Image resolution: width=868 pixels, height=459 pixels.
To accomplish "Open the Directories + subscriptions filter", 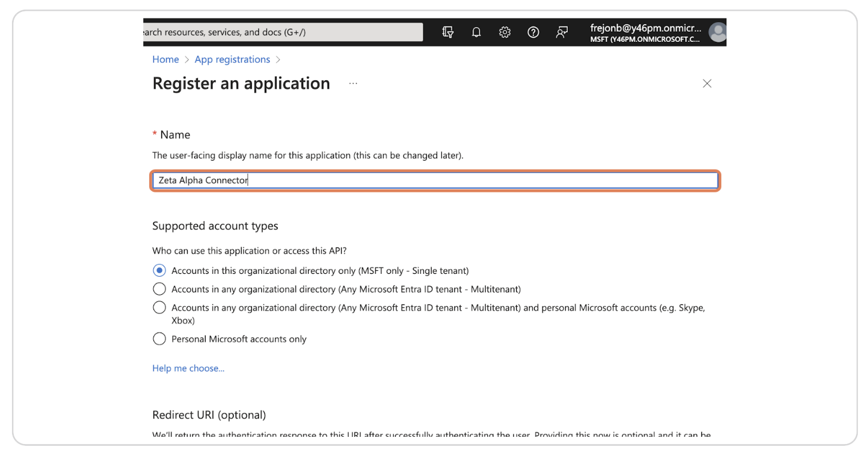I will click(448, 32).
